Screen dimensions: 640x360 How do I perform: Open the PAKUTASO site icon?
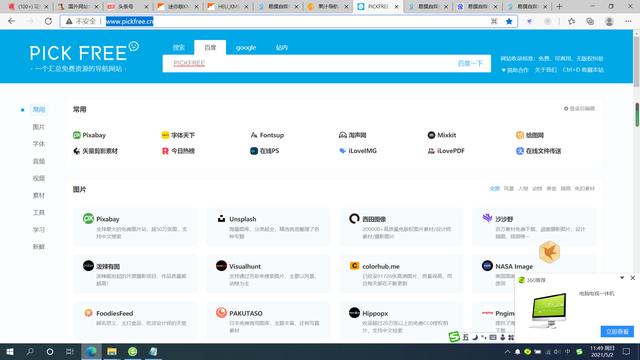click(x=221, y=313)
